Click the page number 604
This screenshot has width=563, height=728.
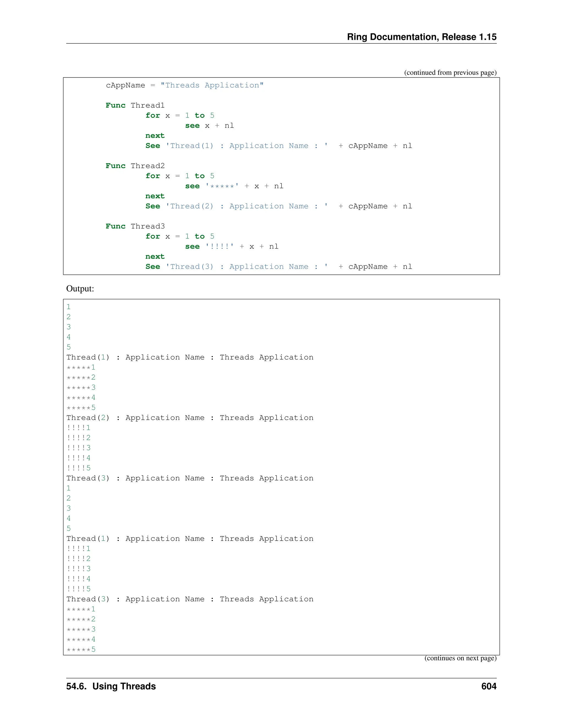(489, 686)
